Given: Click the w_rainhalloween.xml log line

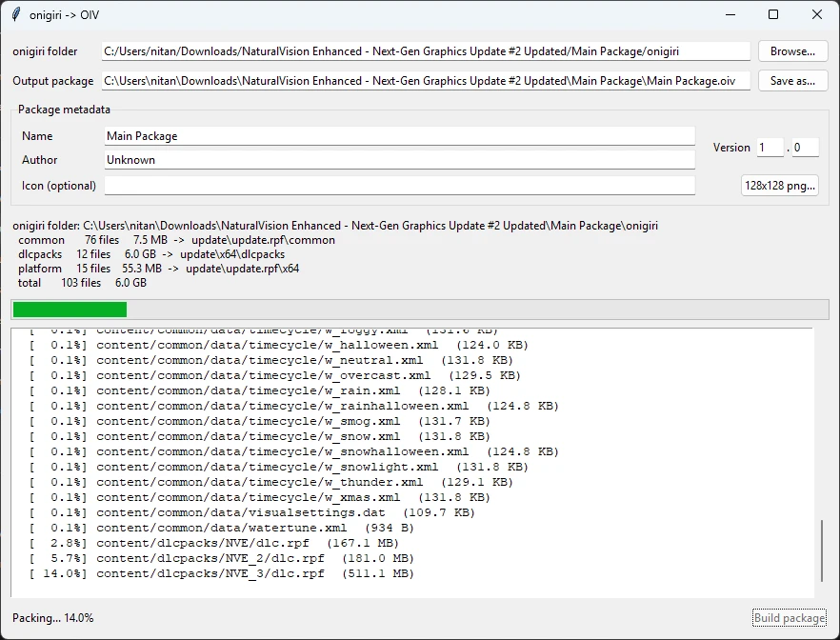Looking at the screenshot, I should click(x=294, y=406).
